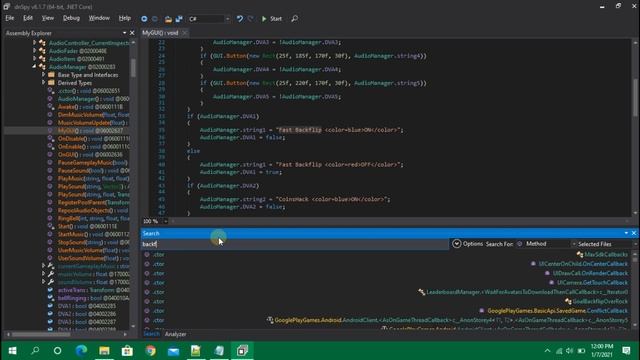Open UICamera.GetTouchCallback search result

tap(592, 283)
